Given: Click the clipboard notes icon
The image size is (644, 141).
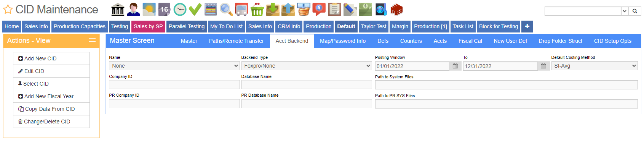Looking at the screenshot, I should [x=334, y=10].
